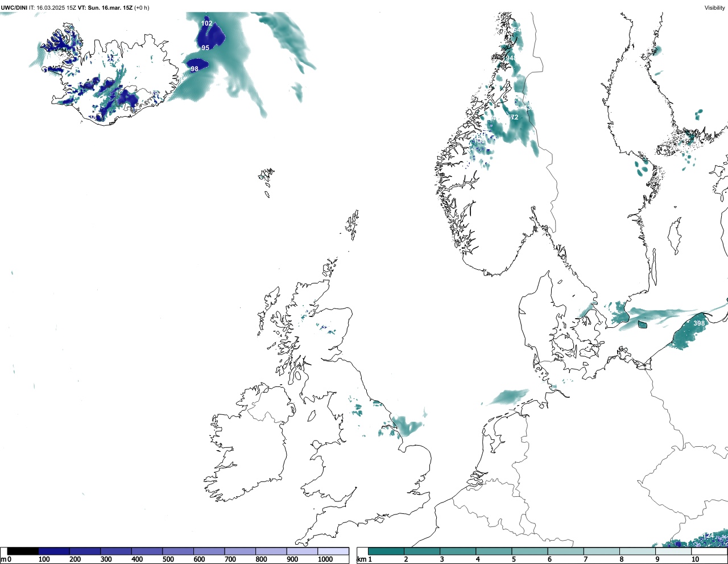728x564 pixels.
Task: Click the '1000' tick on meter scale
Action: (x=325, y=559)
